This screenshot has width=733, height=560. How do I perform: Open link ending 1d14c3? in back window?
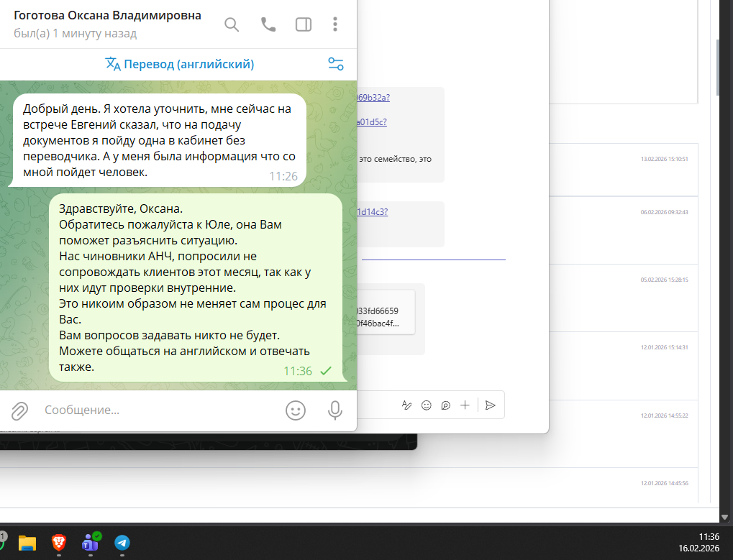(x=372, y=212)
